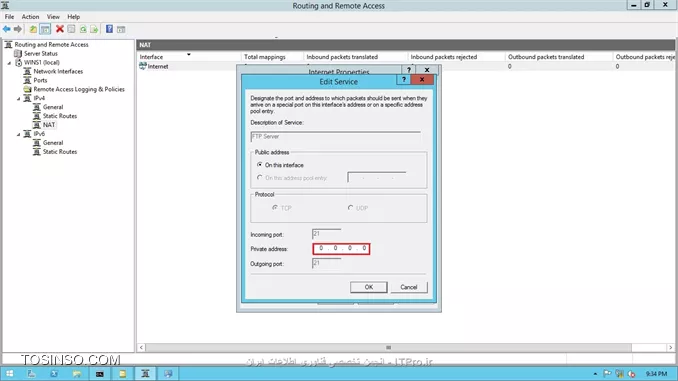Toggle the Show/Hide Action Pane icon
The width and height of the screenshot is (678, 381).
(121, 29)
